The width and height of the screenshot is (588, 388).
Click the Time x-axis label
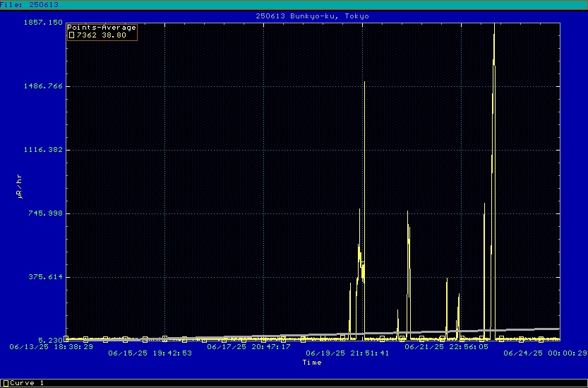click(x=312, y=363)
